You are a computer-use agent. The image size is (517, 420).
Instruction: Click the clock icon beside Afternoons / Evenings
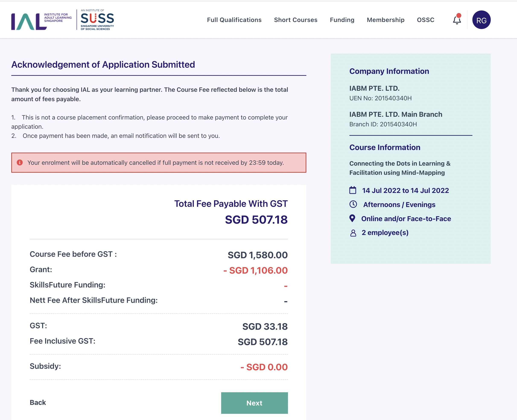pos(353,204)
